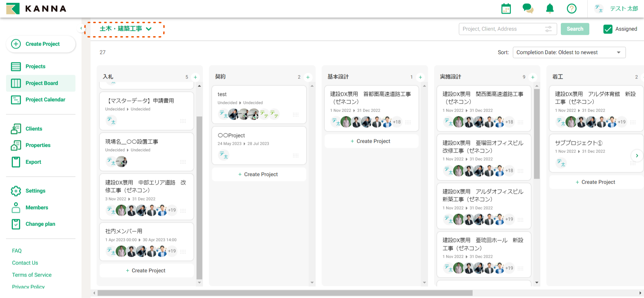Image resolution: width=644 pixels, height=298 pixels.
Task: Open the calendar icon in top bar
Action: coord(506,9)
